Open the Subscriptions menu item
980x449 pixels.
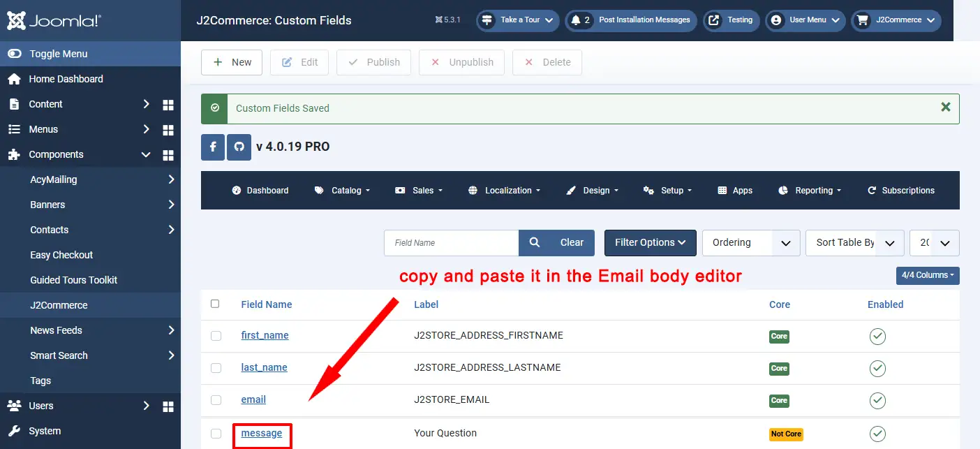pyautogui.click(x=901, y=191)
